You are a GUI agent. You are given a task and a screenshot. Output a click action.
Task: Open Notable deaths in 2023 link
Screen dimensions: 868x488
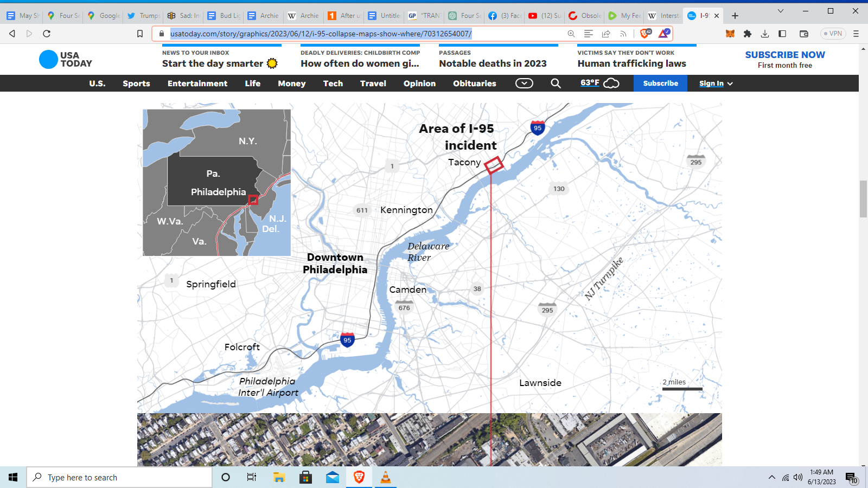pyautogui.click(x=493, y=63)
